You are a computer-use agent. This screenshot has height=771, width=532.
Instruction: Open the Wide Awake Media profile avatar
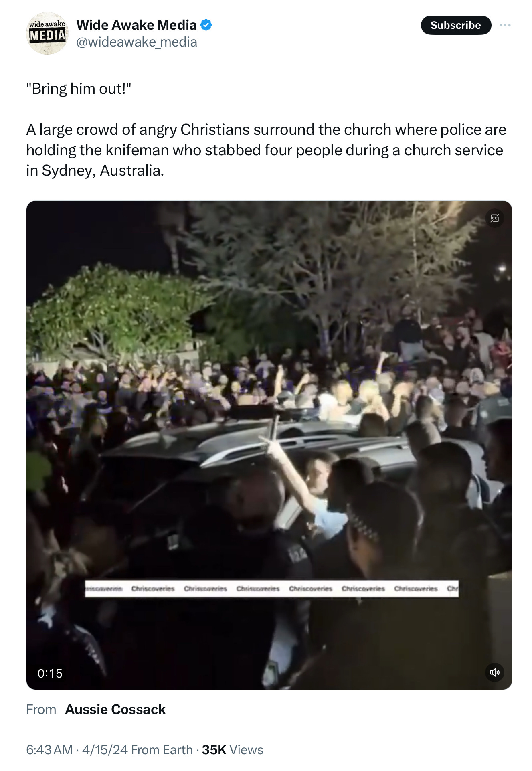47,33
